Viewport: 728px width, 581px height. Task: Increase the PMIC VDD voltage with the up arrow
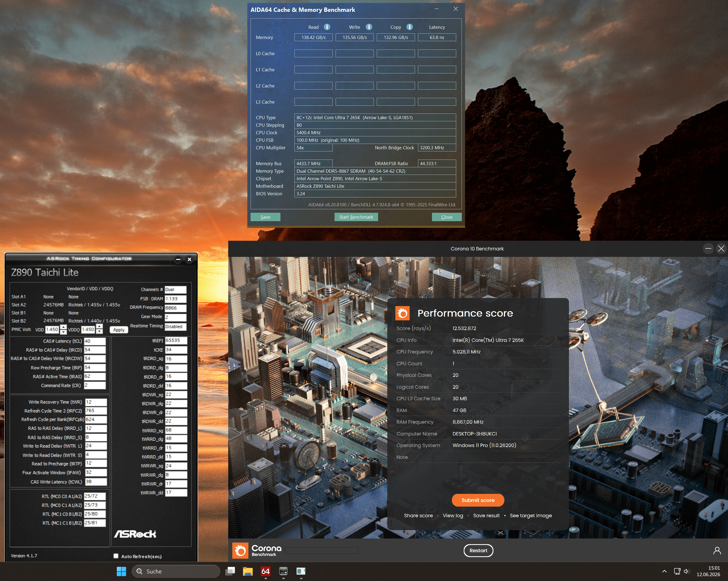[63, 327]
